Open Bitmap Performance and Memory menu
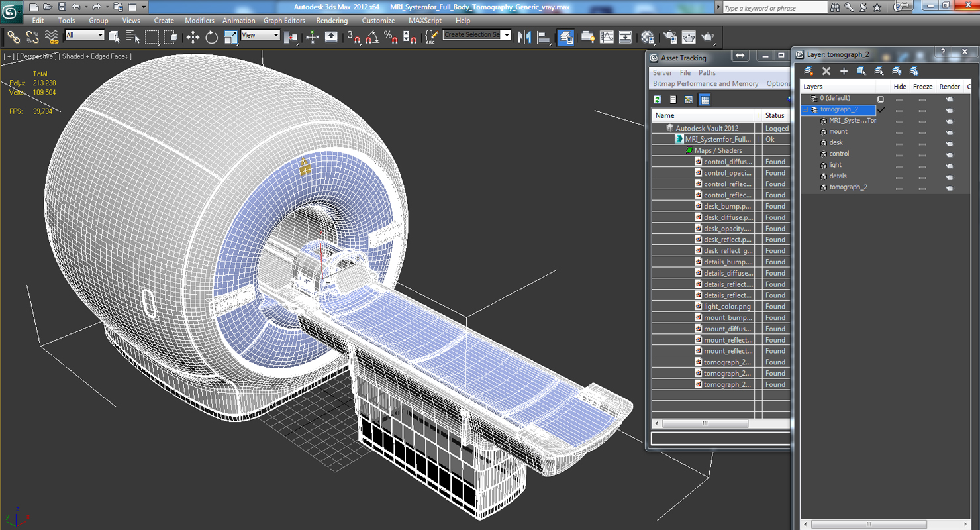The width and height of the screenshot is (980, 530). click(x=705, y=84)
